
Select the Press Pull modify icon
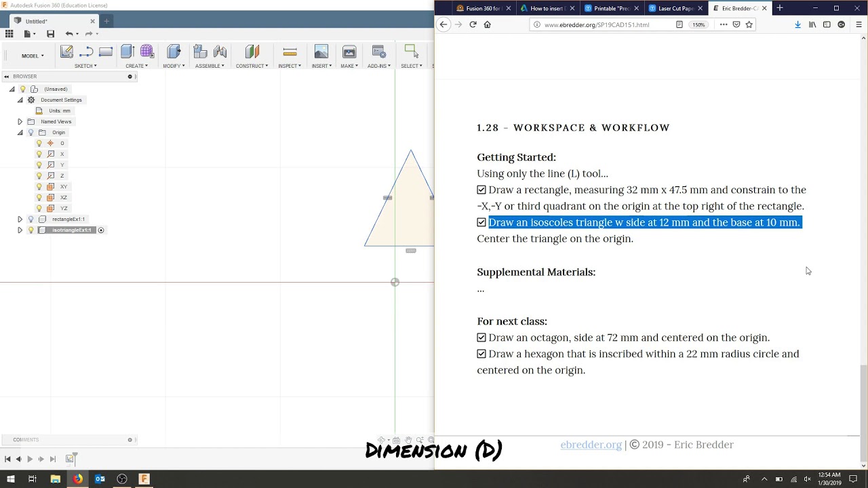(x=174, y=52)
